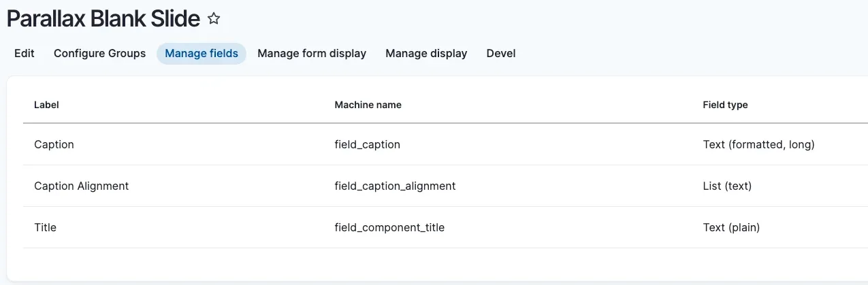The width and height of the screenshot is (868, 285).
Task: Select the Caption Alignment field label
Action: 81,186
